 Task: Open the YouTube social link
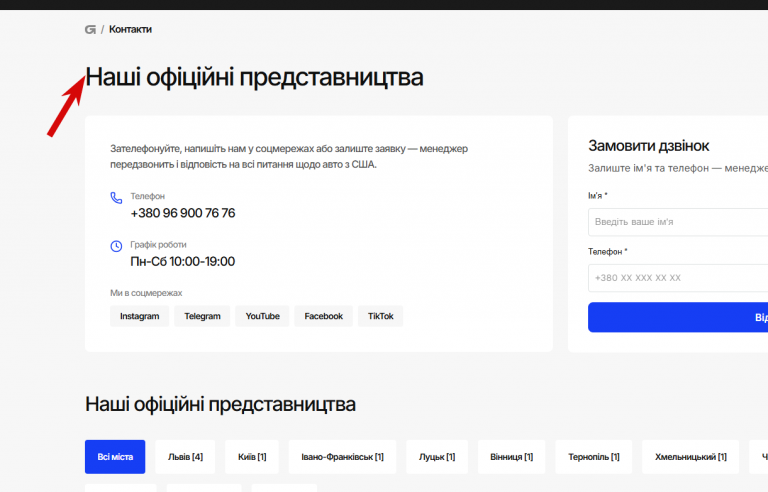tap(263, 316)
